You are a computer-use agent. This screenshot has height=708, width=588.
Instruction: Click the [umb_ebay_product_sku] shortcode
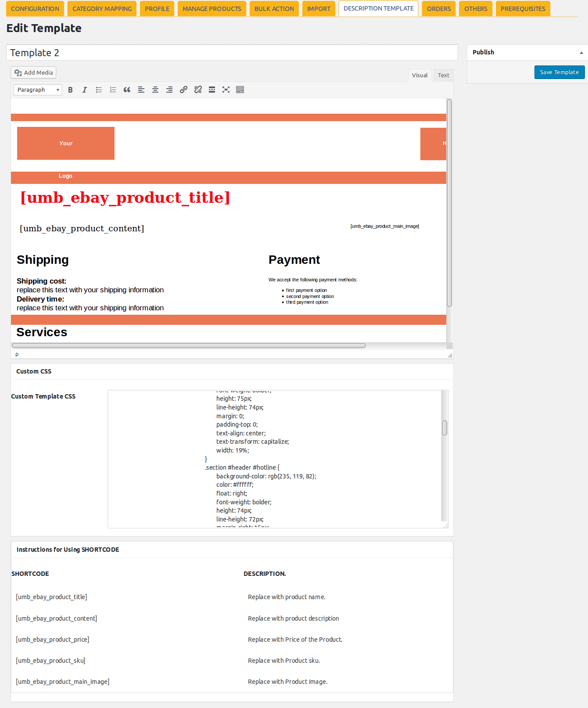(x=50, y=661)
